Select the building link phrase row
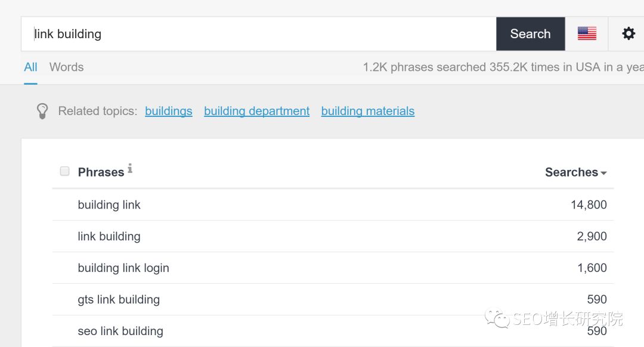 [333, 205]
